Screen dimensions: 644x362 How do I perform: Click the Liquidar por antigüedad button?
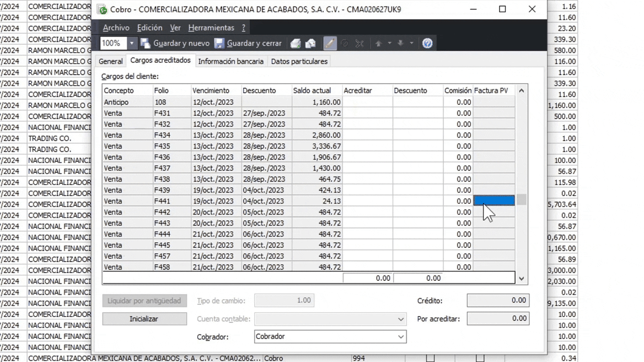tap(144, 301)
